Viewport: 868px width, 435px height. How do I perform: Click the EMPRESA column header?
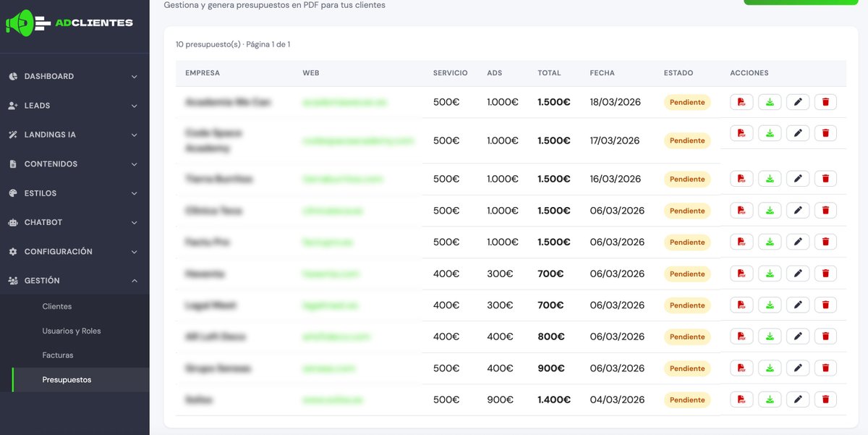pyautogui.click(x=203, y=73)
